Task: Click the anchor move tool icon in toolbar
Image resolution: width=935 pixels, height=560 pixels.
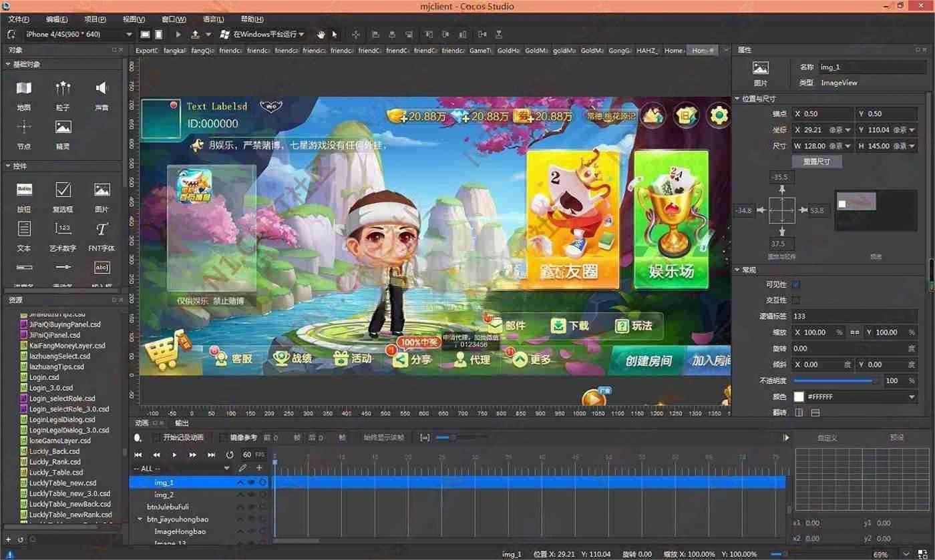Action: (x=355, y=34)
